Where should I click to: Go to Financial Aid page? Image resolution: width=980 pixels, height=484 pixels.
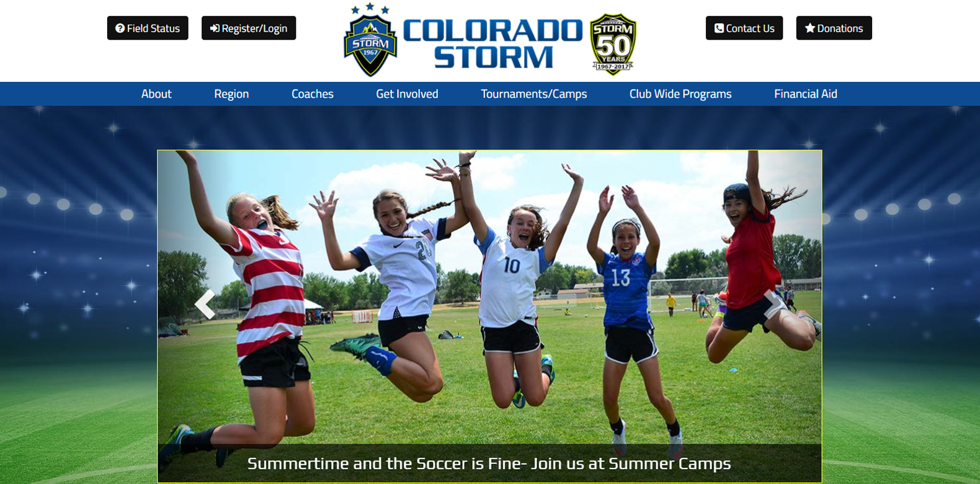806,94
